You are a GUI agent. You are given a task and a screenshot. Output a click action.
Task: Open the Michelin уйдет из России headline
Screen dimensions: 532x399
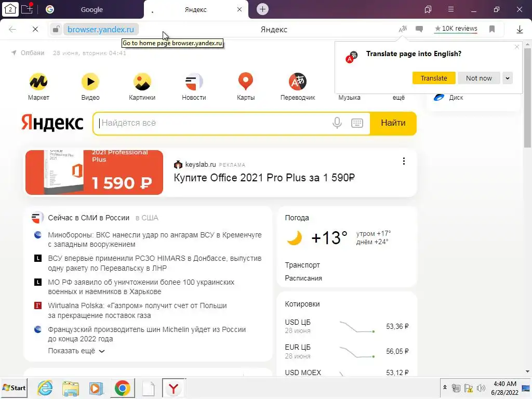tap(147, 334)
